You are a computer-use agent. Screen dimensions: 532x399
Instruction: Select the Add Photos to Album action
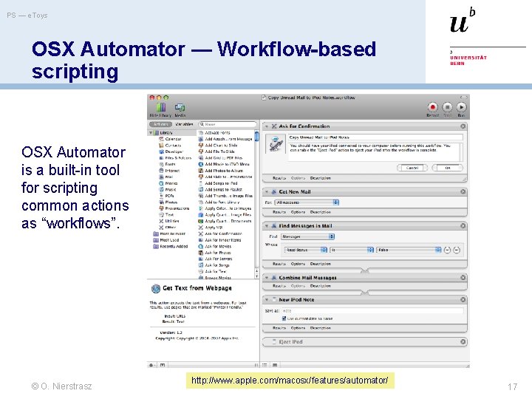(x=220, y=171)
